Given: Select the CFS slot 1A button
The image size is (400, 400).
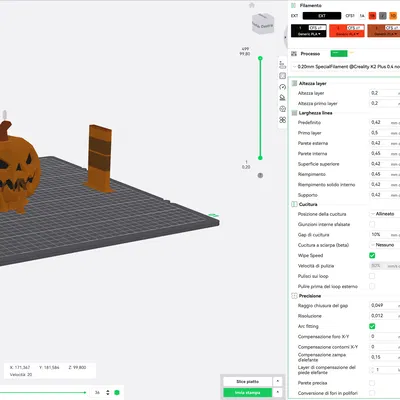Looking at the screenshot, I should click(362, 16).
